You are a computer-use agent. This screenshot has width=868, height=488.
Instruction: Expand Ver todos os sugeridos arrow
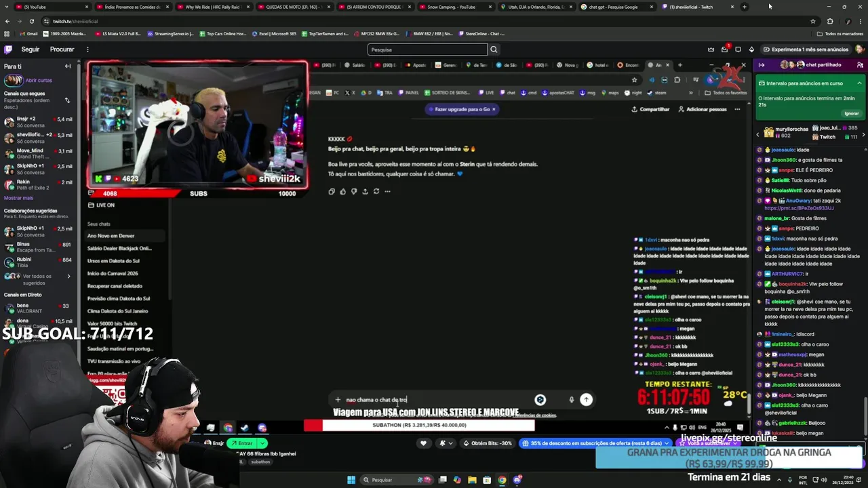coord(68,276)
